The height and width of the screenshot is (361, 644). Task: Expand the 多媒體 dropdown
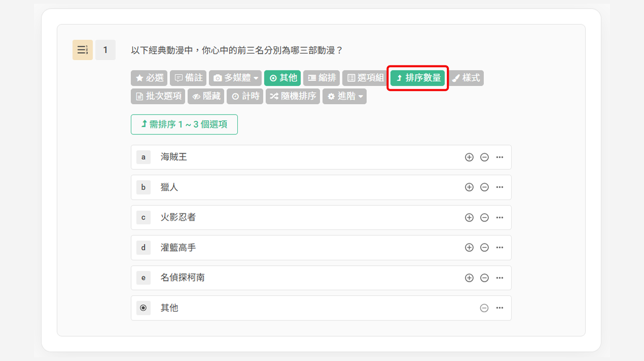tap(236, 78)
